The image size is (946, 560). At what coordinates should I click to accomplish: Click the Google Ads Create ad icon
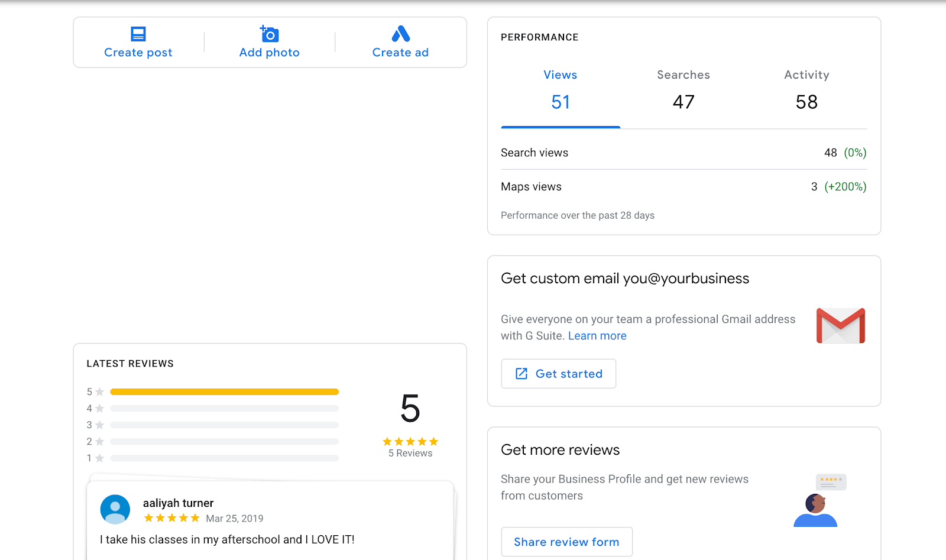tap(401, 34)
